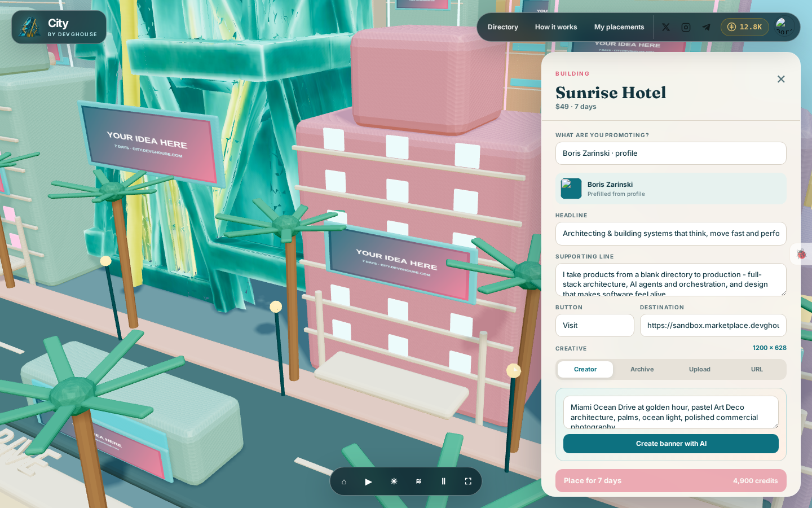Click the $49 · 7 days price text
This screenshot has height=508, width=812.
pyautogui.click(x=576, y=107)
